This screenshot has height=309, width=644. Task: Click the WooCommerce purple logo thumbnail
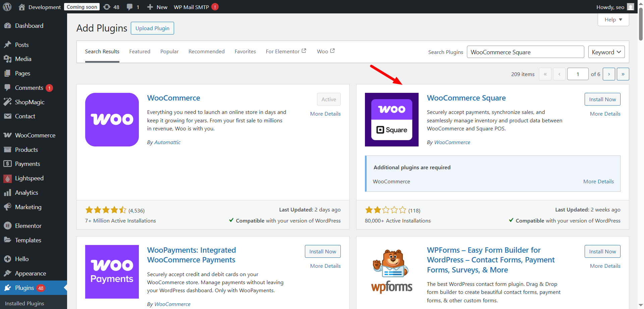pyautogui.click(x=112, y=120)
